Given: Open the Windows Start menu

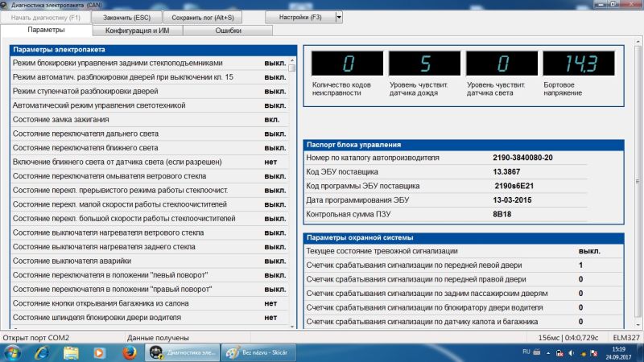Looking at the screenshot, I should point(13,352).
